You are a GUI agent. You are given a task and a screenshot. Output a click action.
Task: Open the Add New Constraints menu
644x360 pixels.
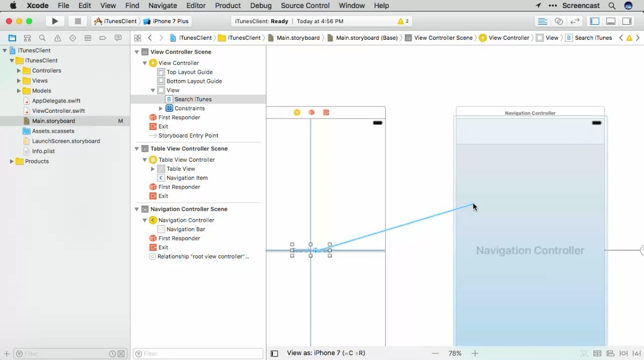624,354
